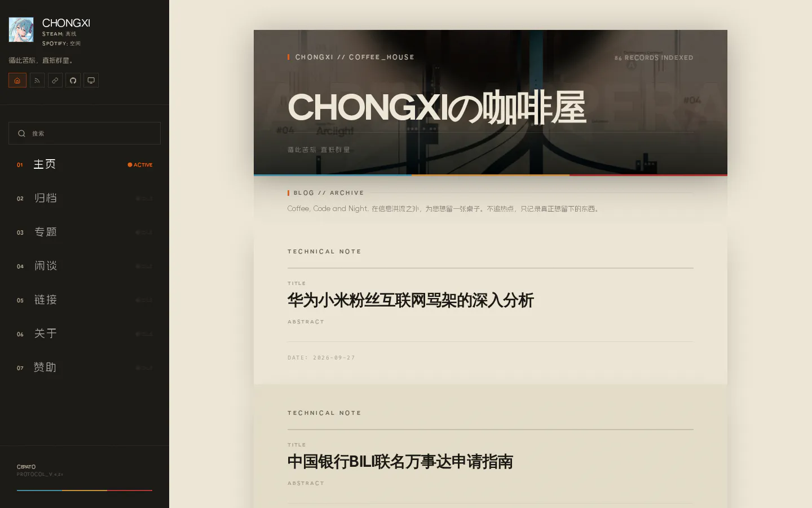812x508 pixels.
Task: Click the 86 RECORDS INDEXED text
Action: point(654,58)
